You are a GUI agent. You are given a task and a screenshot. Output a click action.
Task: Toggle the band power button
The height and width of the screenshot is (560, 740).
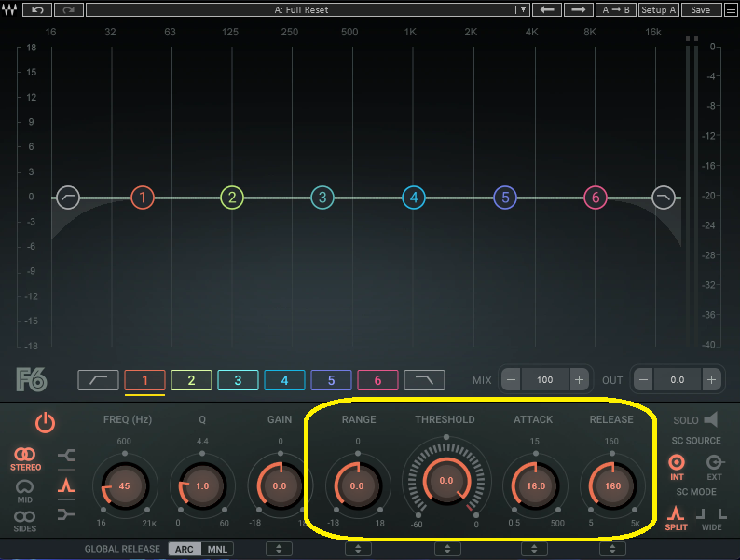click(45, 422)
